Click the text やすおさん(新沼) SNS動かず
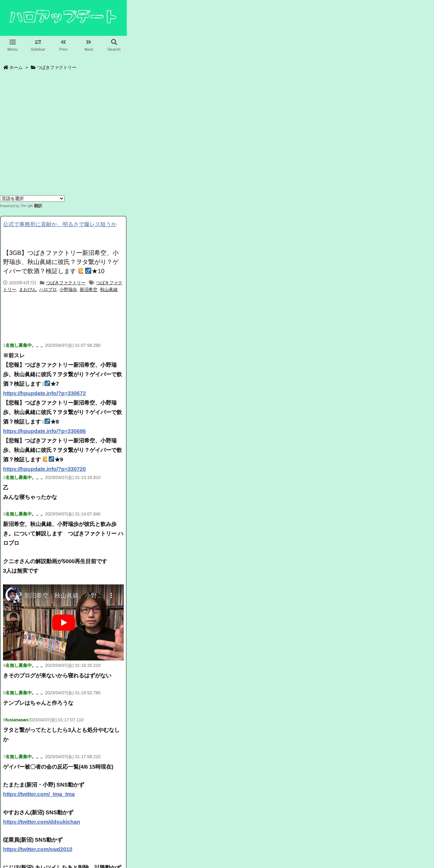 click(x=38, y=812)
